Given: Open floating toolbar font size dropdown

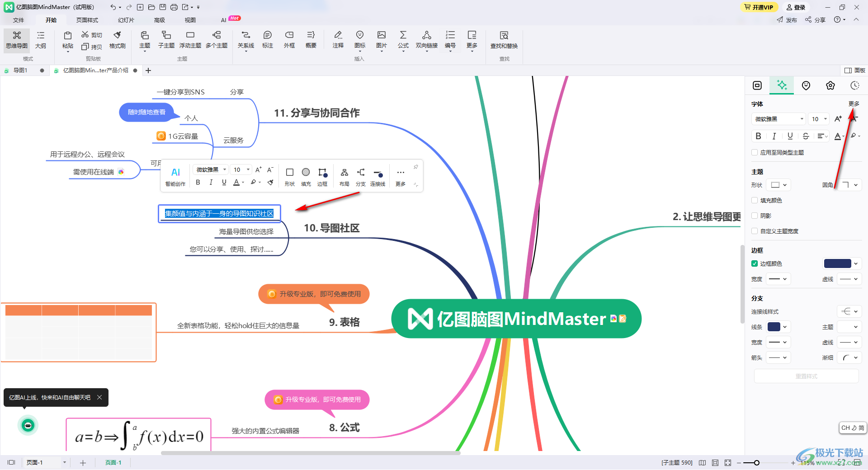Looking at the screenshot, I should click(x=241, y=169).
